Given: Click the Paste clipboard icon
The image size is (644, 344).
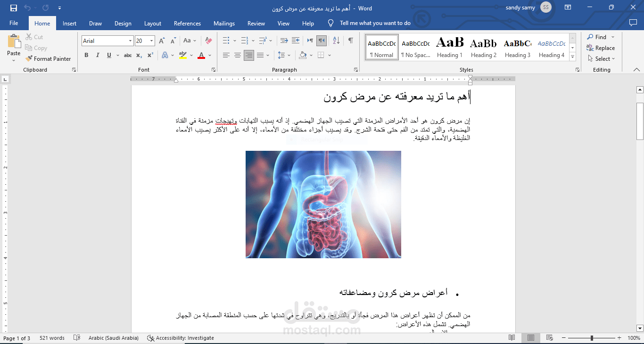Looking at the screenshot, I should click(x=14, y=41).
